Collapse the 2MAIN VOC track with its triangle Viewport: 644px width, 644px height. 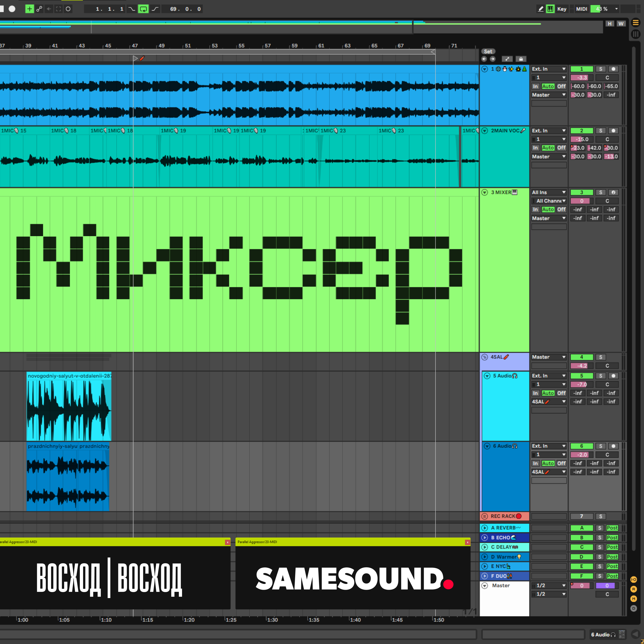tap(485, 130)
